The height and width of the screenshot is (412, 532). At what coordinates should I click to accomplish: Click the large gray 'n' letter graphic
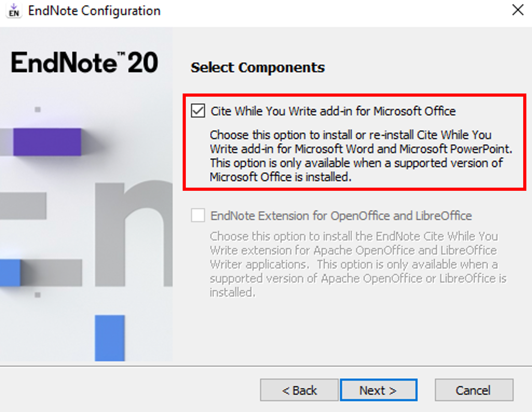coord(134,233)
